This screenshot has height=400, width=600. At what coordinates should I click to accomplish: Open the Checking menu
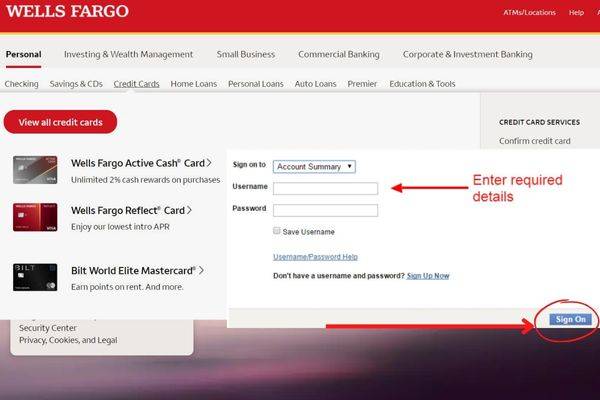coord(21,84)
